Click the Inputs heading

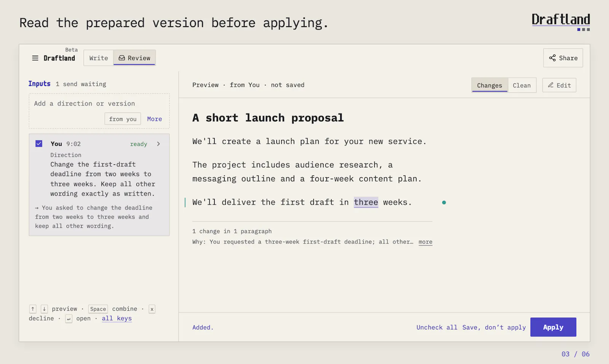(x=39, y=84)
